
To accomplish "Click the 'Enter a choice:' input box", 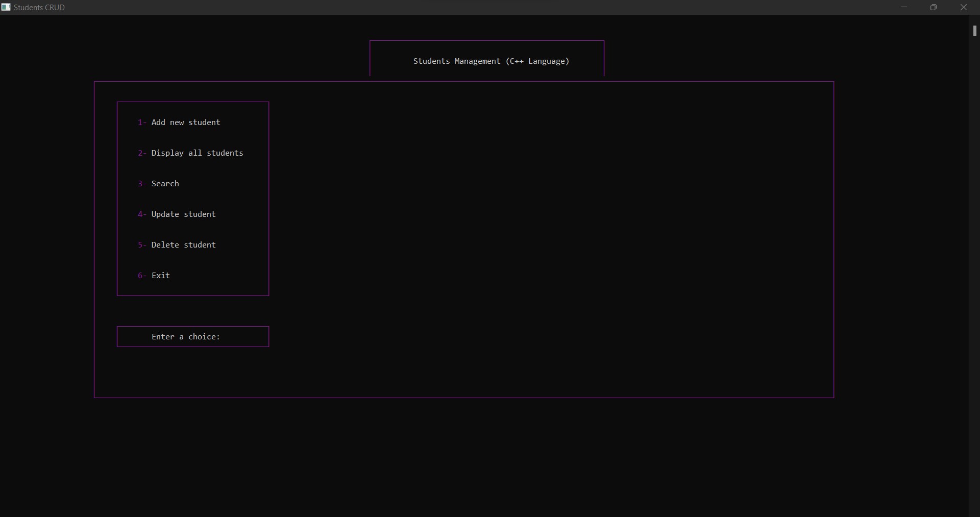I will coord(193,337).
